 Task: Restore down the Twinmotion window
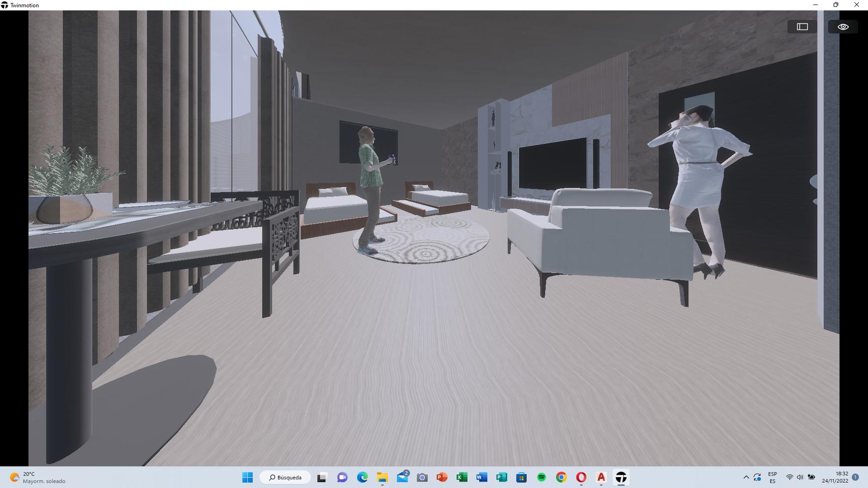click(x=836, y=5)
